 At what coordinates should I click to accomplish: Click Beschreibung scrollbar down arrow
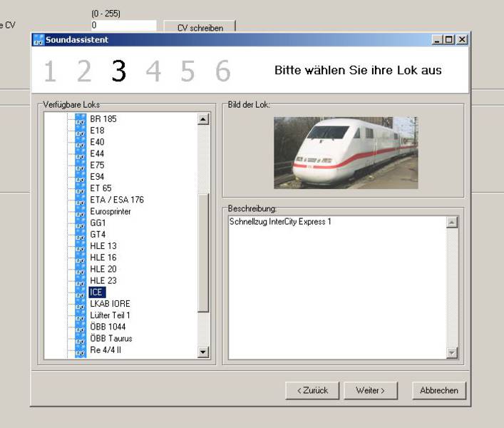452,353
